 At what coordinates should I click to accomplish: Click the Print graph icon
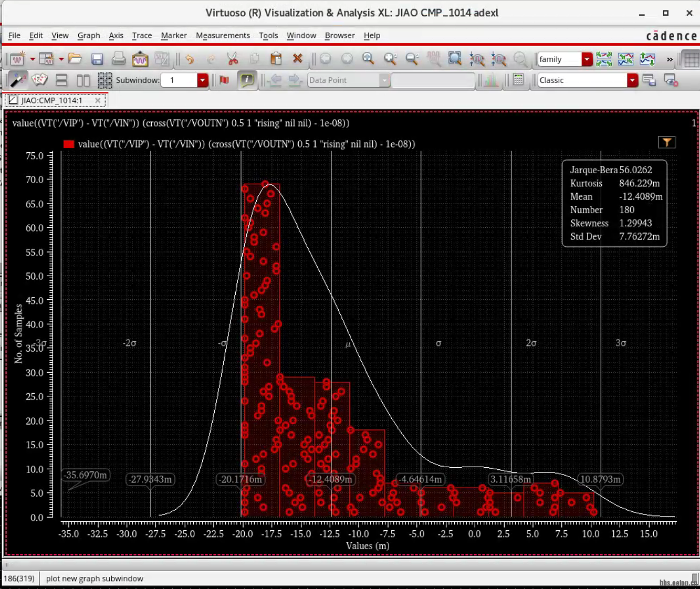pyautogui.click(x=119, y=59)
